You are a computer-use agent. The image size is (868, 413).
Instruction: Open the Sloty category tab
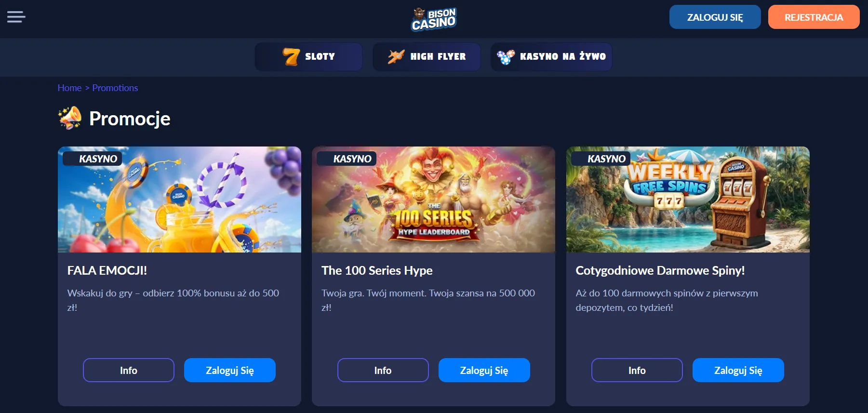(308, 57)
